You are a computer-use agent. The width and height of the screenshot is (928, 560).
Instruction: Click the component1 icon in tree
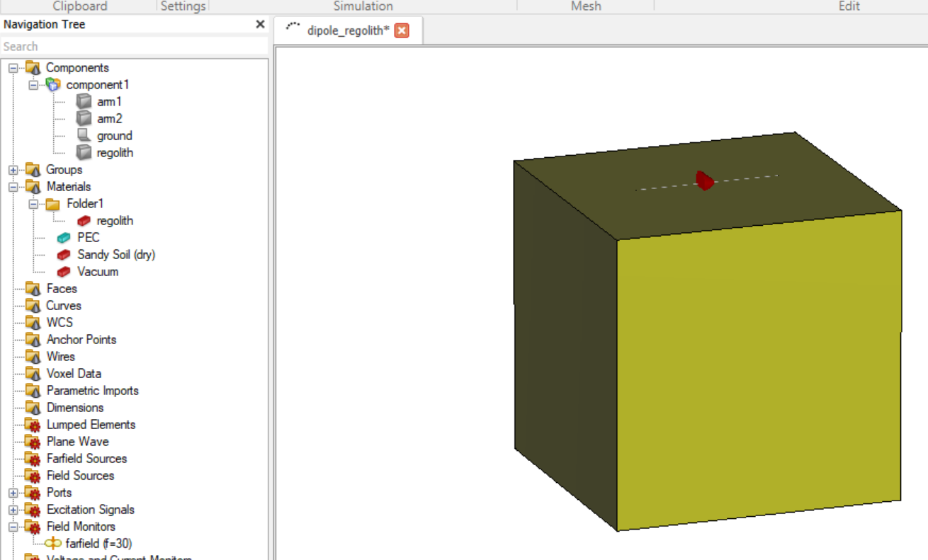[x=53, y=85]
